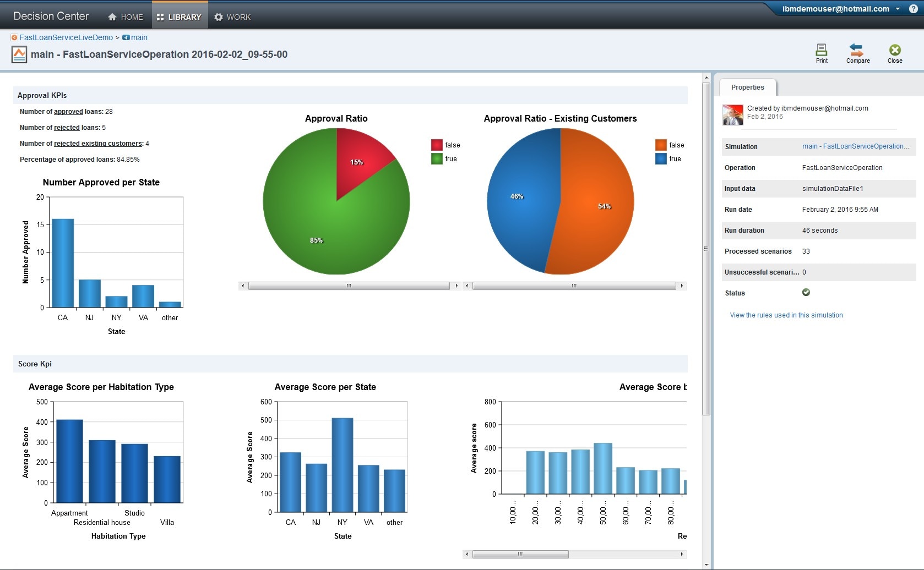Click the Compare arrows icon
The width and height of the screenshot is (924, 570).
coord(857,50)
